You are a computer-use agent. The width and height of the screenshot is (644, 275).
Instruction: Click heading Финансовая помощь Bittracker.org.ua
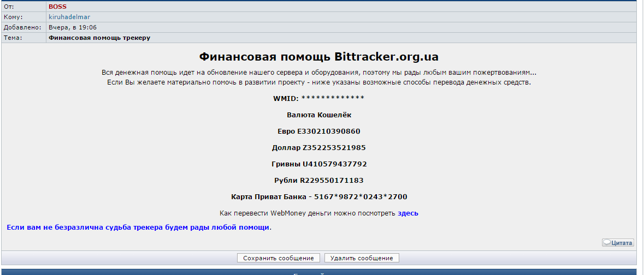318,57
